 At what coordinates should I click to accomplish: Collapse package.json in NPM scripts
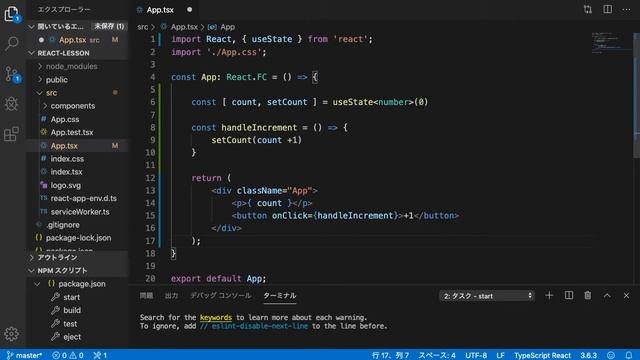coord(38,284)
